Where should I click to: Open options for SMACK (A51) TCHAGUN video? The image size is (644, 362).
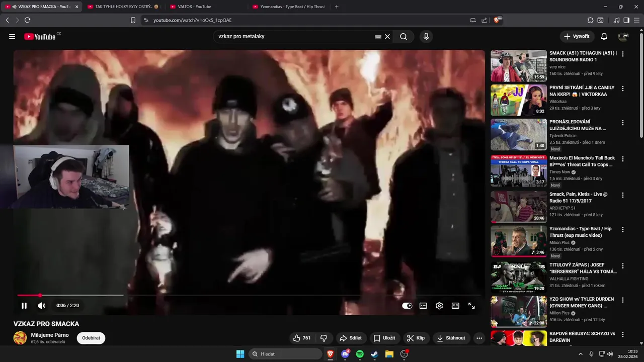click(623, 54)
